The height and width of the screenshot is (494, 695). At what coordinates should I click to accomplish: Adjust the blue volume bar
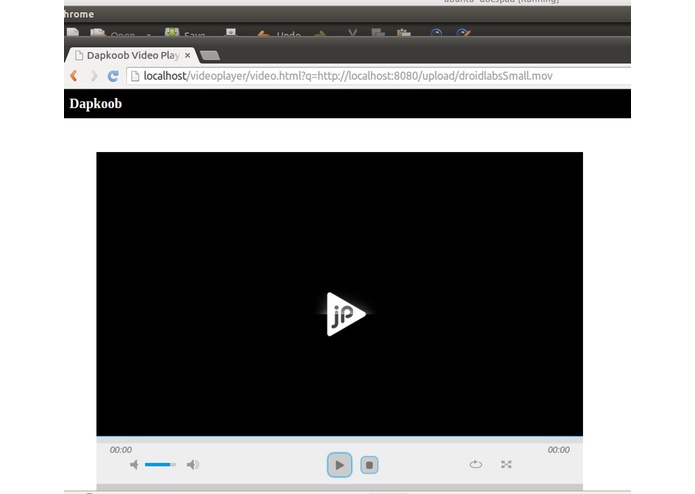[x=160, y=464]
